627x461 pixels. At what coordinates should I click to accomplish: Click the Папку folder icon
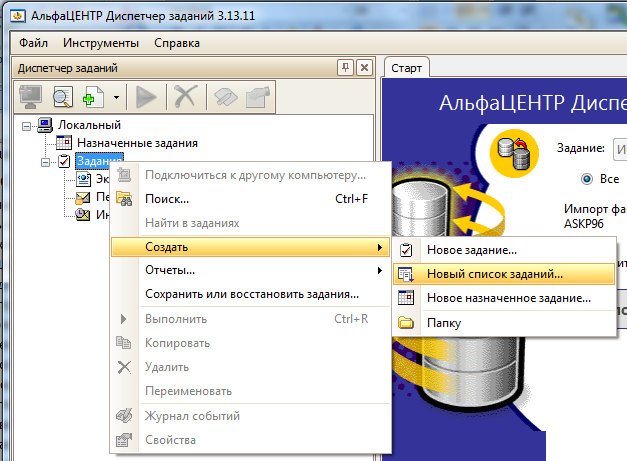pos(406,322)
